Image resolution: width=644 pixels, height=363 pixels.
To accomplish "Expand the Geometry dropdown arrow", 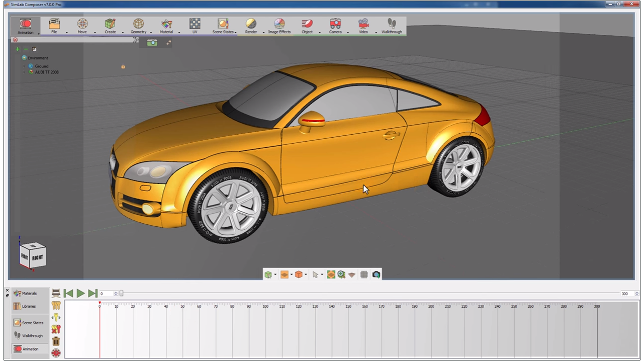I will coord(151,33).
